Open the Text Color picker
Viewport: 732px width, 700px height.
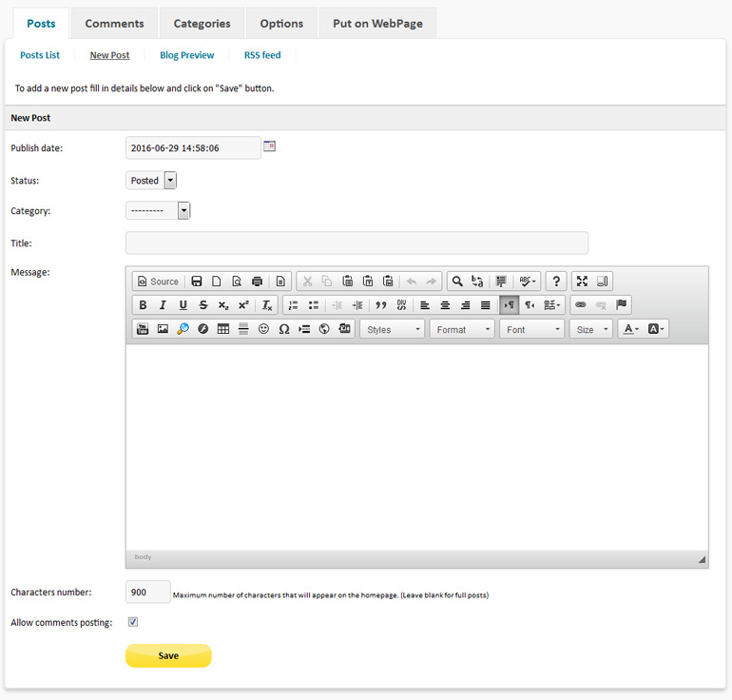click(630, 329)
